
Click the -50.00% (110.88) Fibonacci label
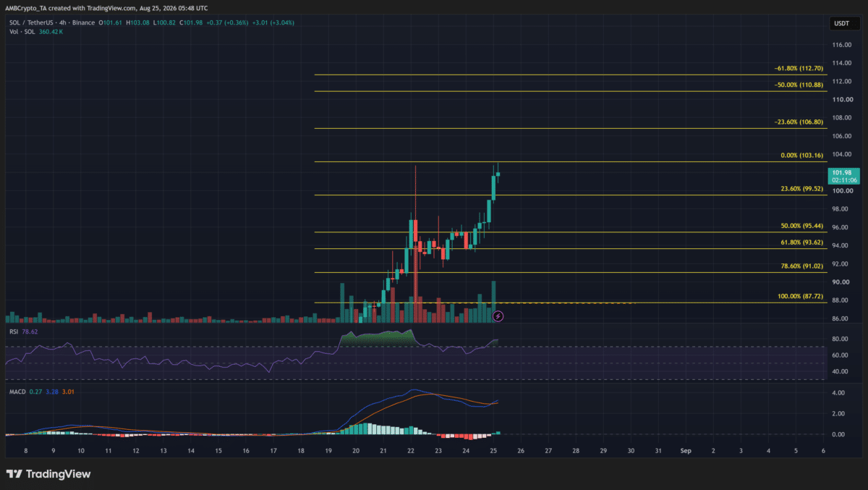click(797, 85)
